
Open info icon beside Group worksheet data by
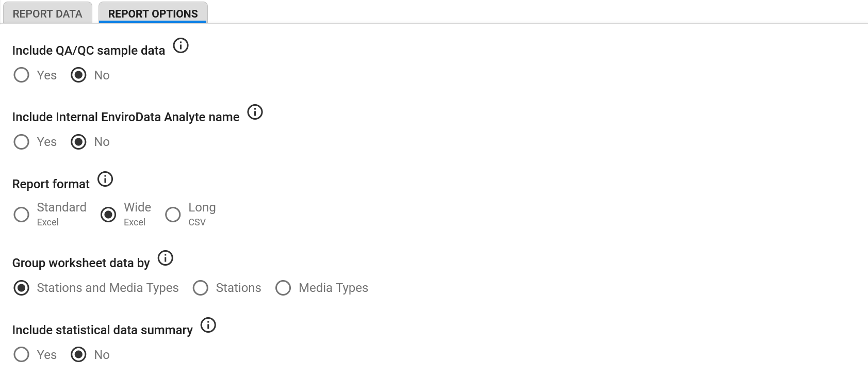[x=165, y=258]
